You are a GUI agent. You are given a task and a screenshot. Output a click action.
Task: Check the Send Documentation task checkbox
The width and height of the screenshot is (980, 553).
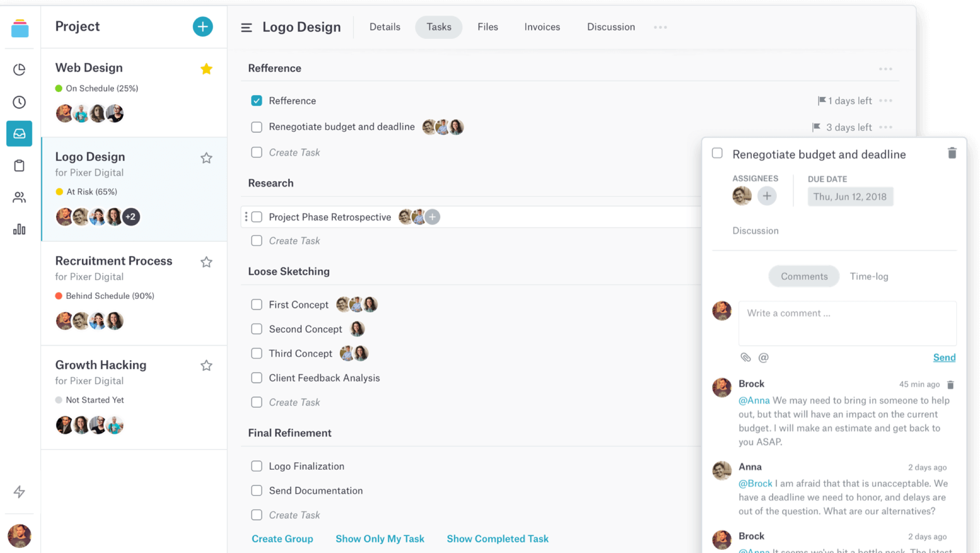[257, 490]
